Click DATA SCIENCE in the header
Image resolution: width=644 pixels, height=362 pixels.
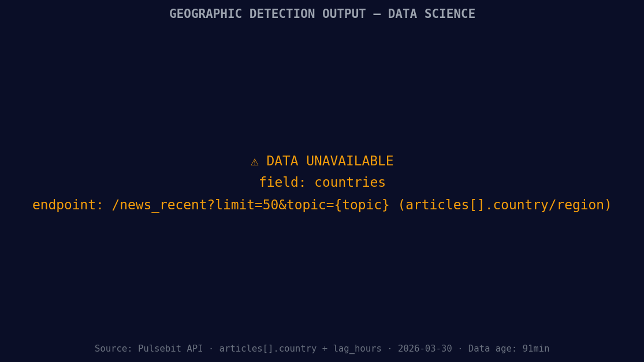431,14
